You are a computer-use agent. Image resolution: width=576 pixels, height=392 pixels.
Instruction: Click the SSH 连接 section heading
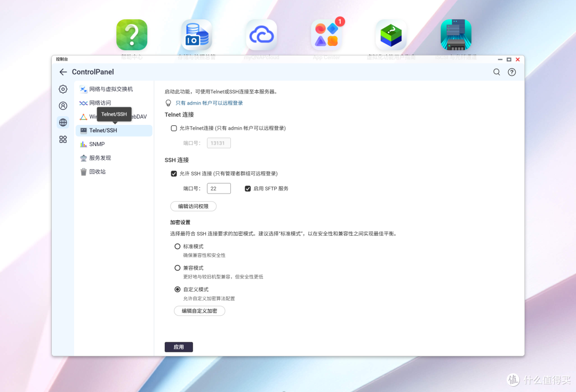(177, 160)
